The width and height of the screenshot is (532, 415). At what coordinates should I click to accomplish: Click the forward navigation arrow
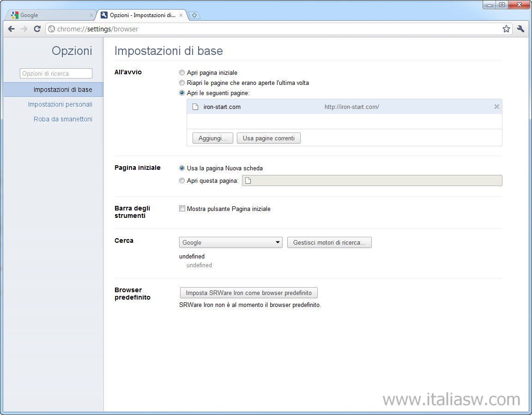pyautogui.click(x=24, y=29)
